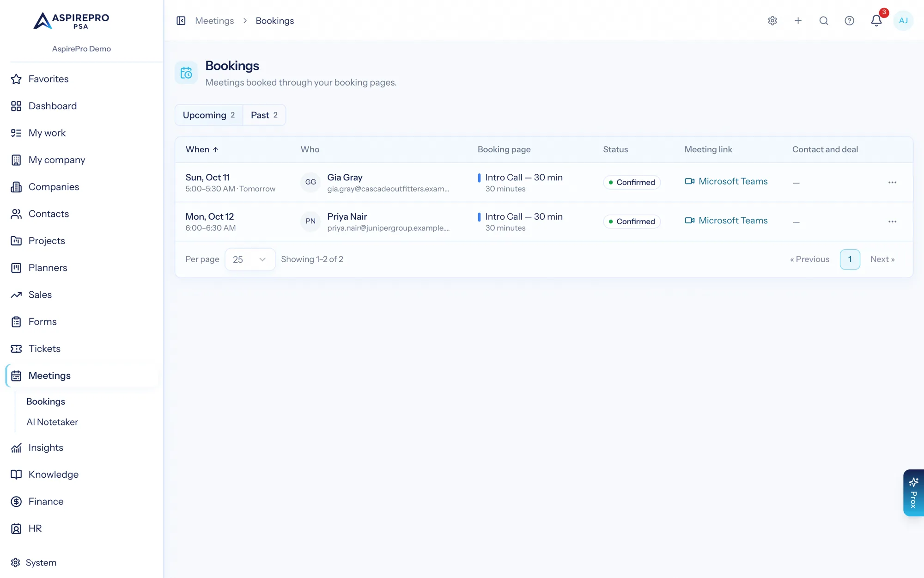Click the priya.nair email address

click(x=388, y=228)
